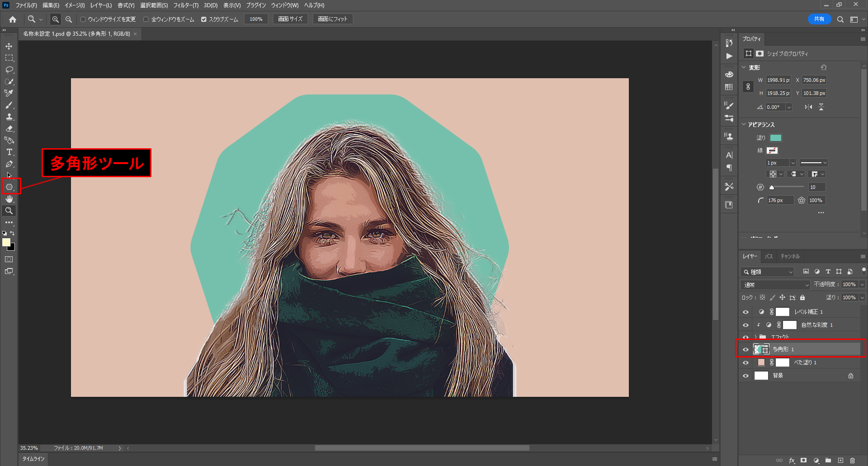Select the Horizontal Type tool

pyautogui.click(x=9, y=152)
